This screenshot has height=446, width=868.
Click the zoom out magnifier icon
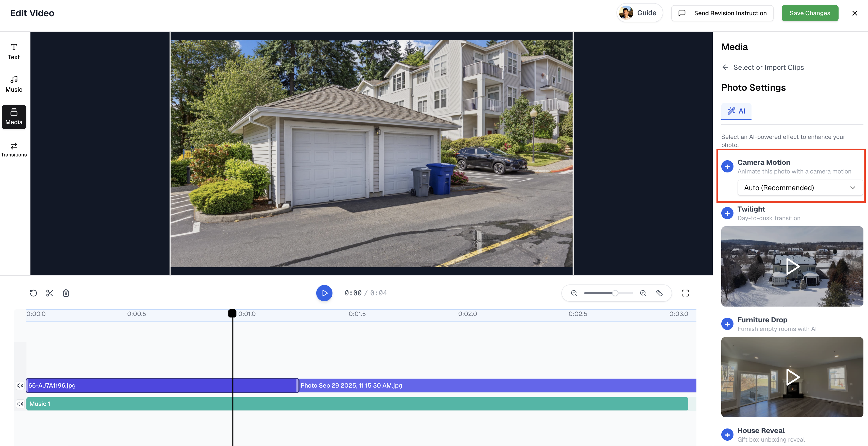(x=574, y=293)
